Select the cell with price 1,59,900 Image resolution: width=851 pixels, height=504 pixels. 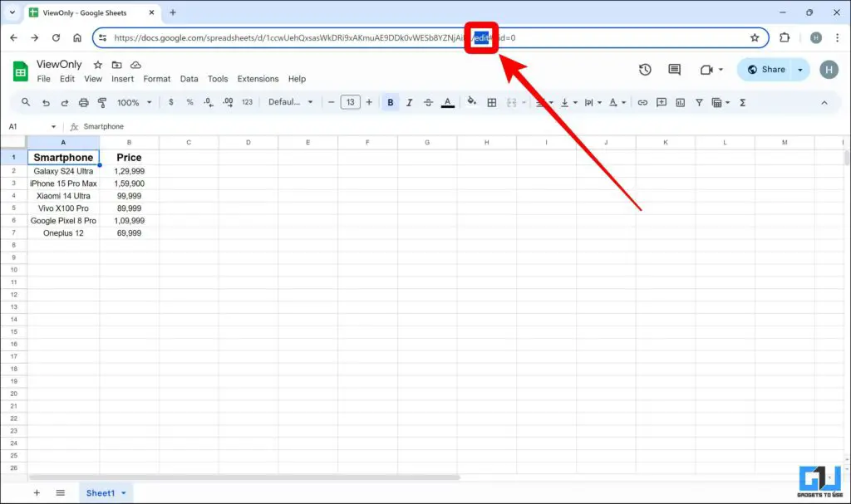tap(129, 183)
